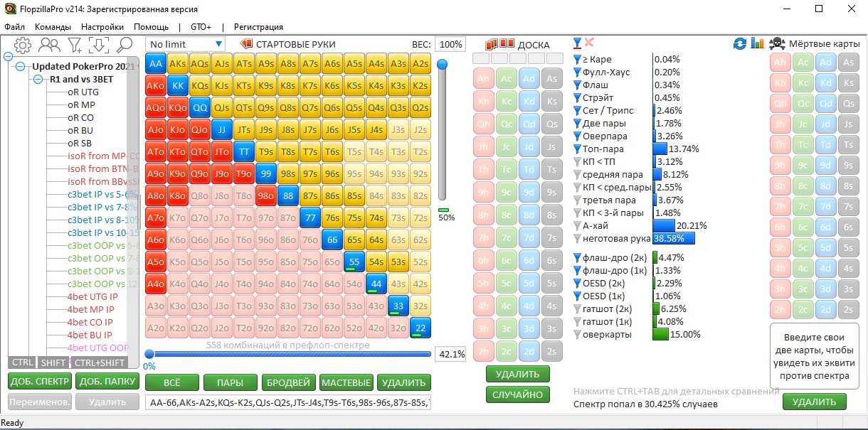The image size is (868, 430).
Task: Click the СЛУЧАЙНО random board button
Action: tap(517, 394)
